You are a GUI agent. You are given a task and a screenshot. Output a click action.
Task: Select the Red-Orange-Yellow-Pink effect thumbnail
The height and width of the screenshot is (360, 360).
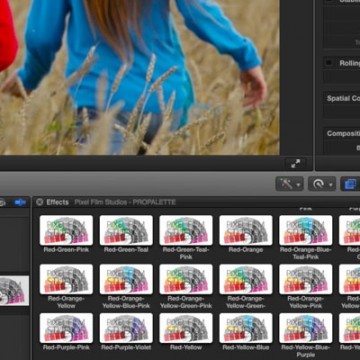tap(306, 279)
